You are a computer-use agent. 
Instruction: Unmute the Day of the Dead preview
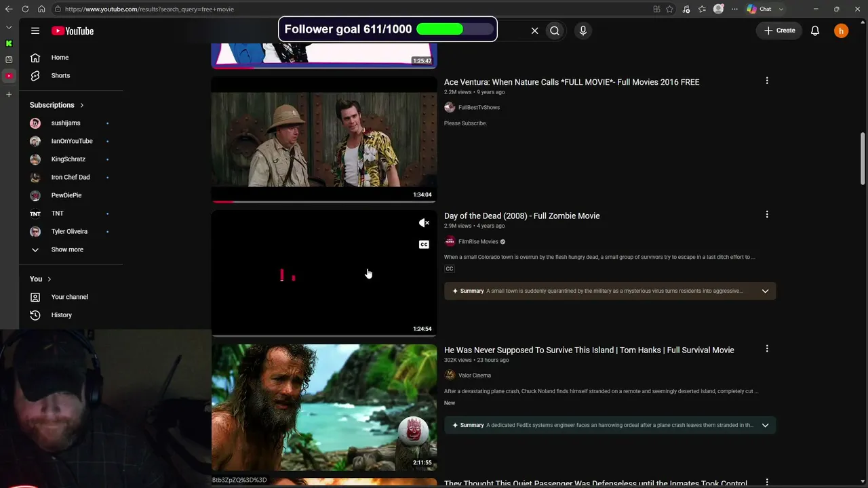pyautogui.click(x=424, y=223)
